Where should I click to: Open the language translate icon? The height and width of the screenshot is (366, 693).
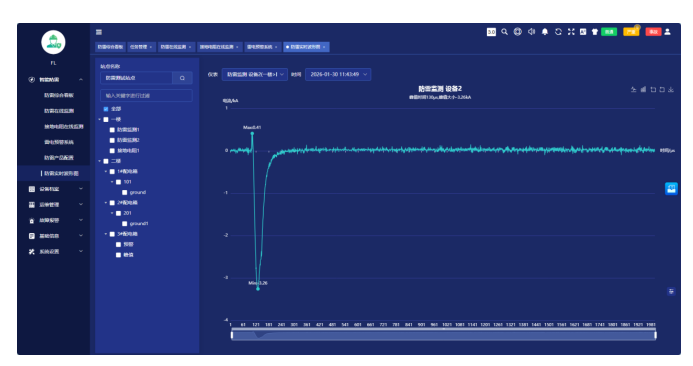pyautogui.click(x=583, y=32)
